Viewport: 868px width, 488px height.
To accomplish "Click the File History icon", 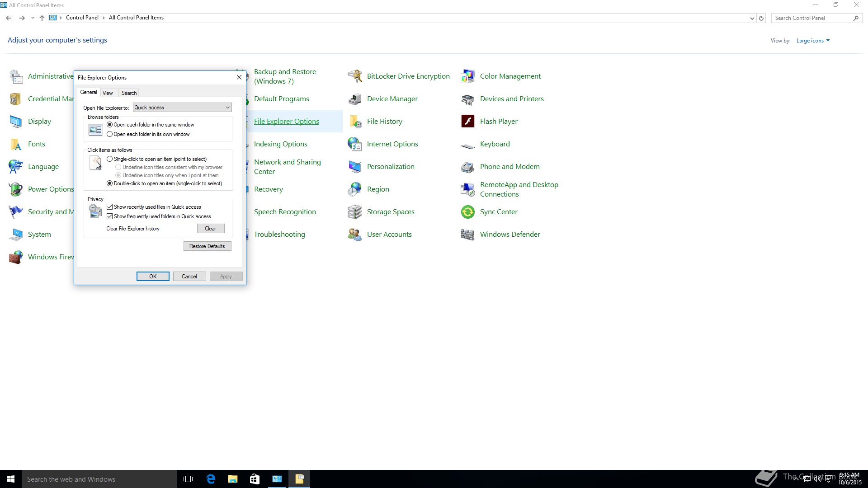I will pos(355,122).
